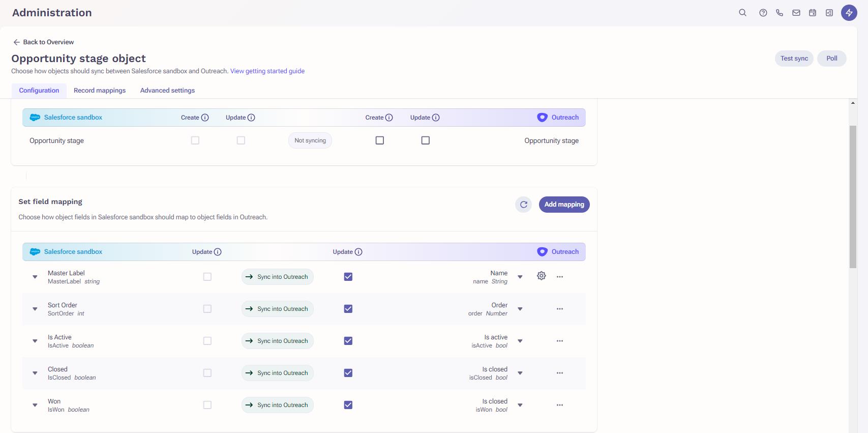Open more options for Won row
The width and height of the screenshot is (868, 433).
tap(560, 405)
